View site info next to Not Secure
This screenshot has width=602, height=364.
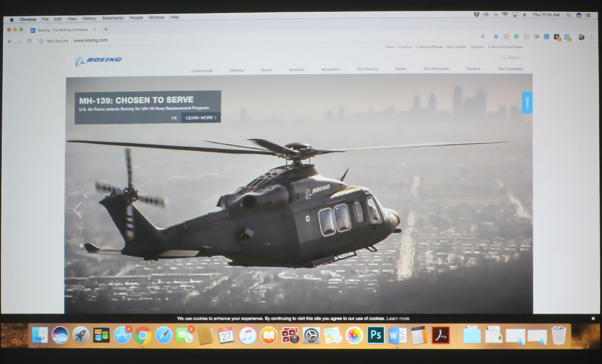click(x=41, y=41)
